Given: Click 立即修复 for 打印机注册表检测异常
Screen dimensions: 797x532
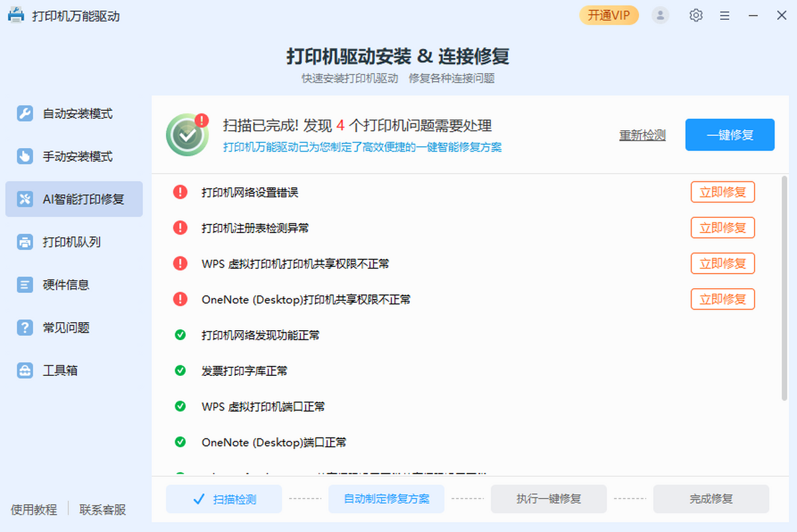Looking at the screenshot, I should pos(723,228).
